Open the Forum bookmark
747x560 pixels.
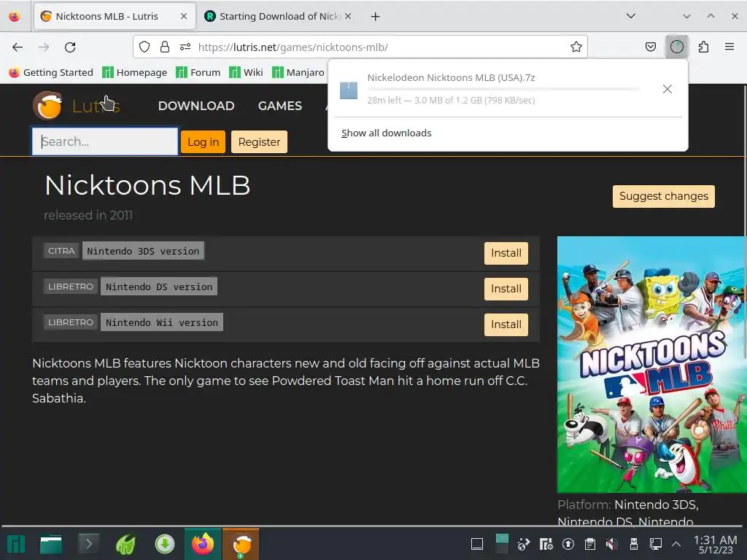coord(198,72)
